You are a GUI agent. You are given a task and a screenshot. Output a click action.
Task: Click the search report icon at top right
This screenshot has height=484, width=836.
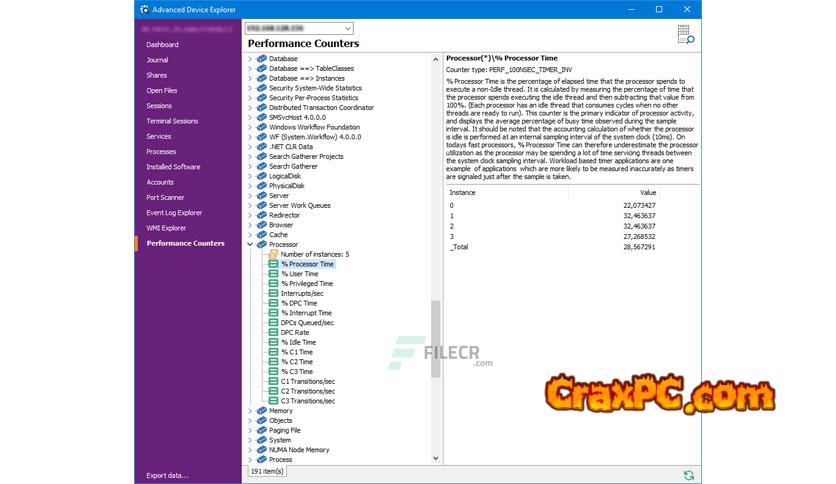tap(685, 35)
